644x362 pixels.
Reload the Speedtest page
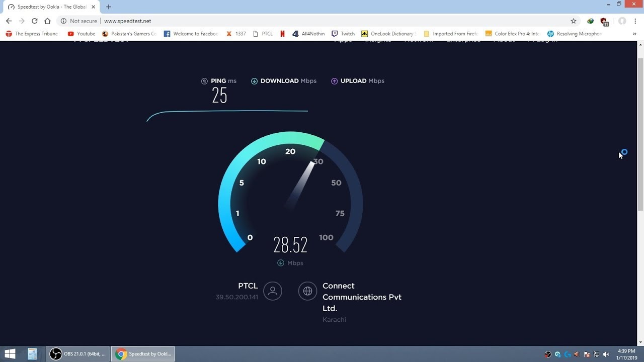35,21
